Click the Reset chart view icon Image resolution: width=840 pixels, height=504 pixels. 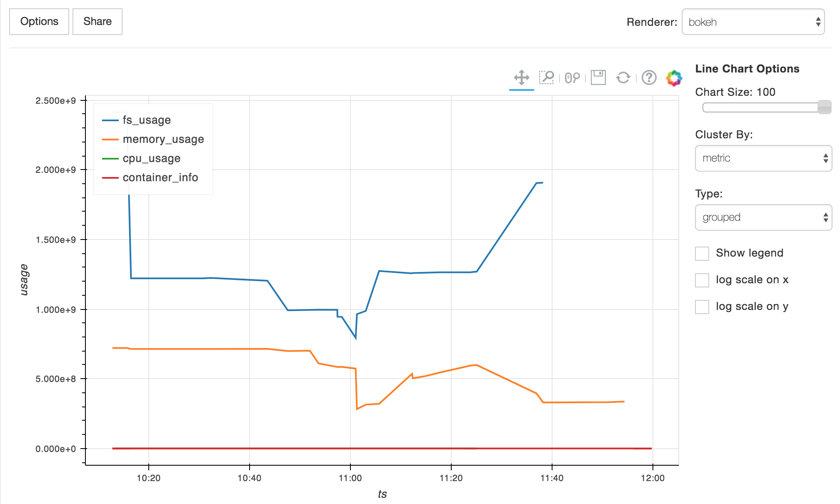click(623, 77)
